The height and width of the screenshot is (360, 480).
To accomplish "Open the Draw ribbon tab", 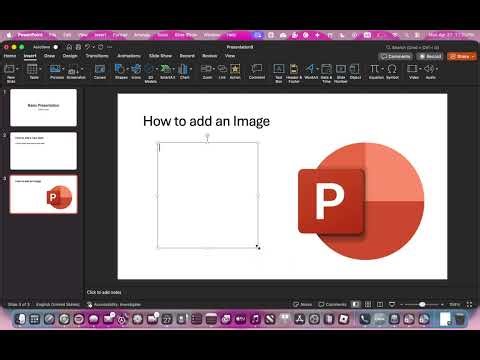I will coord(49,56).
